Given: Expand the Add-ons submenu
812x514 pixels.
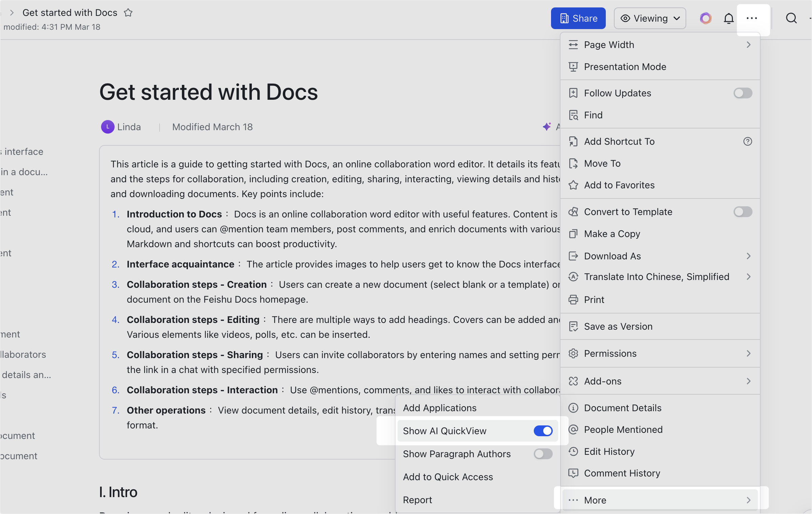Looking at the screenshot, I should coord(660,381).
